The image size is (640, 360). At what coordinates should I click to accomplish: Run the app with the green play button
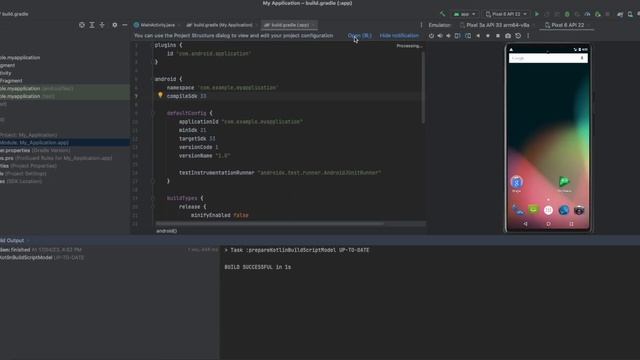pos(537,14)
